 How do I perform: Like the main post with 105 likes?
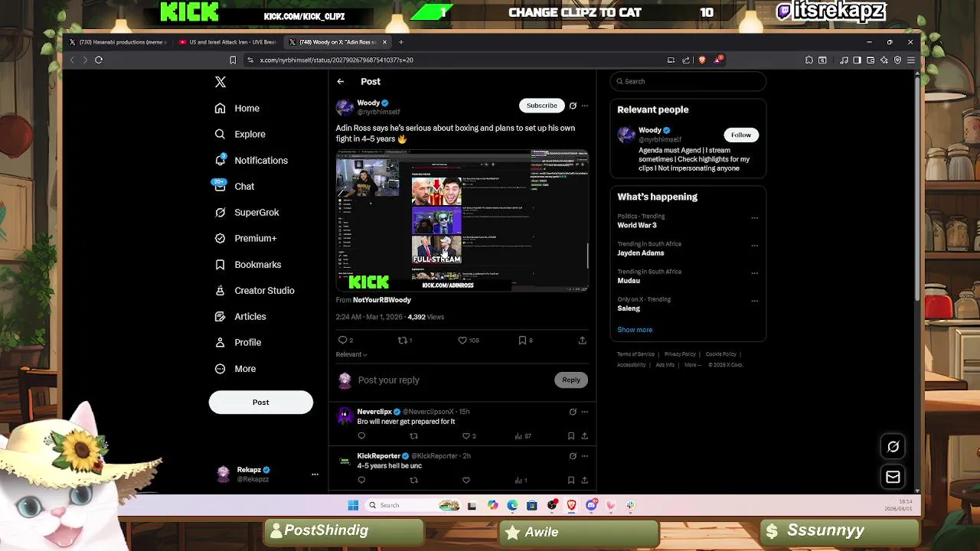(x=462, y=340)
